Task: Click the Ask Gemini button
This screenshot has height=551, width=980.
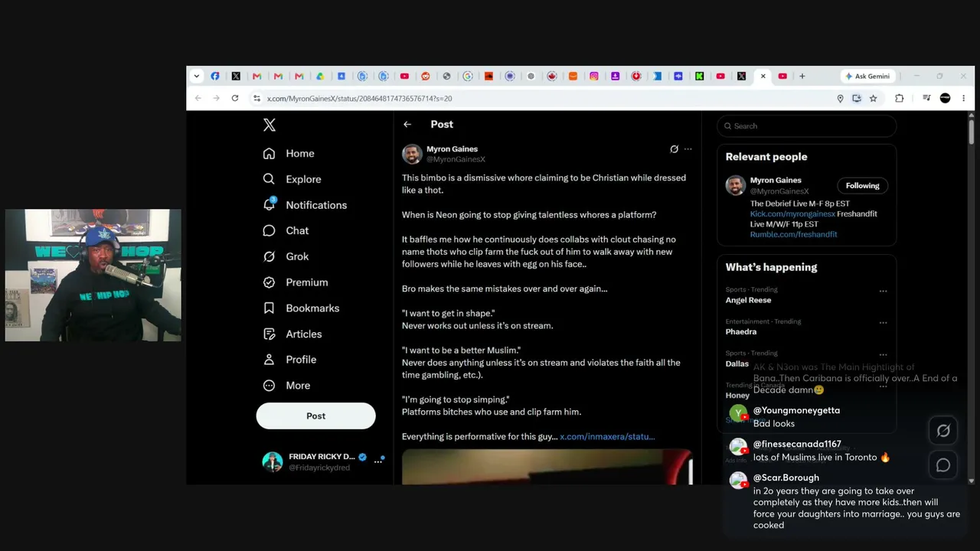Action: click(x=867, y=76)
